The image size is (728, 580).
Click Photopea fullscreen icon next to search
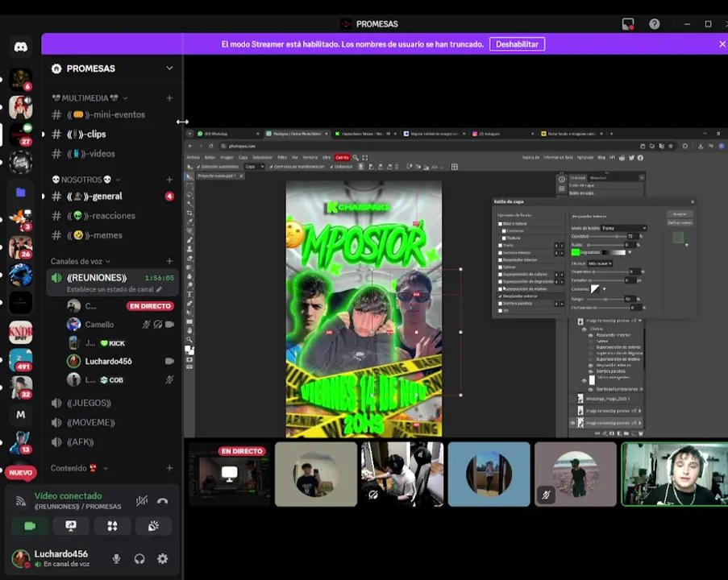[365, 158]
